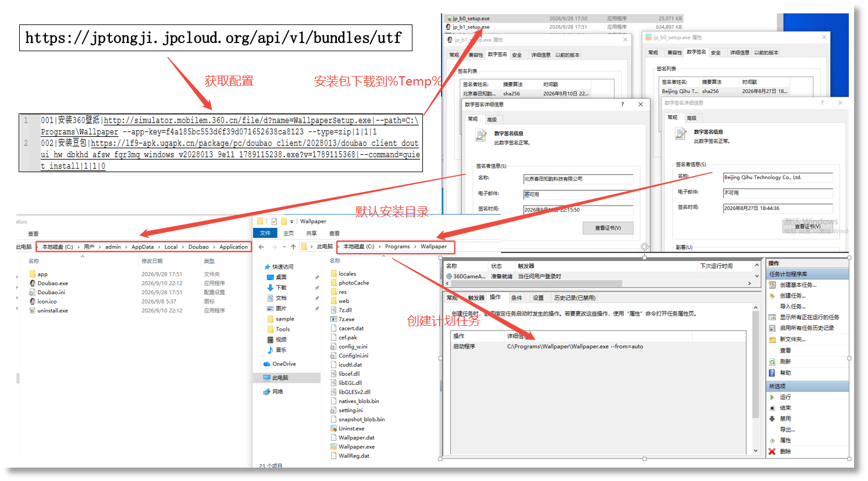Select the uninstall.exe file icon
This screenshot has height=481, width=868.
click(x=33, y=311)
